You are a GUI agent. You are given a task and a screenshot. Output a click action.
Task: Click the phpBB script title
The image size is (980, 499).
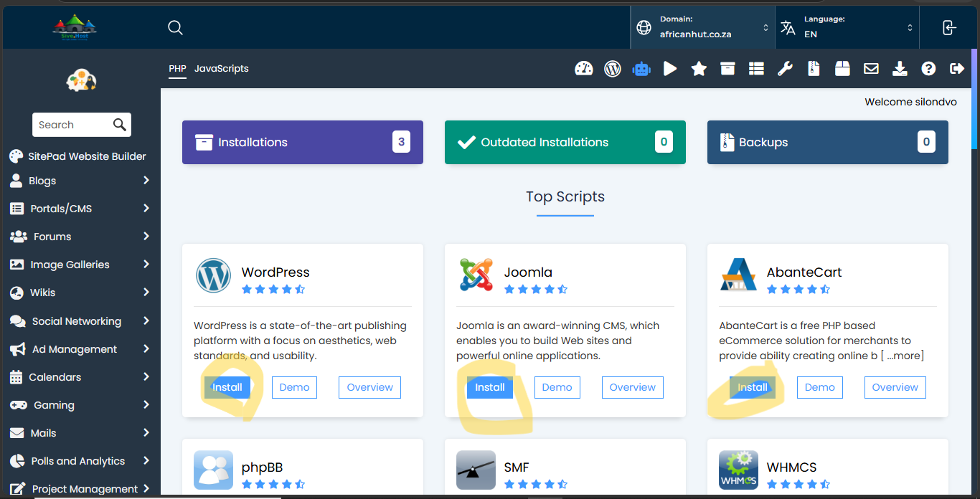tap(262, 467)
